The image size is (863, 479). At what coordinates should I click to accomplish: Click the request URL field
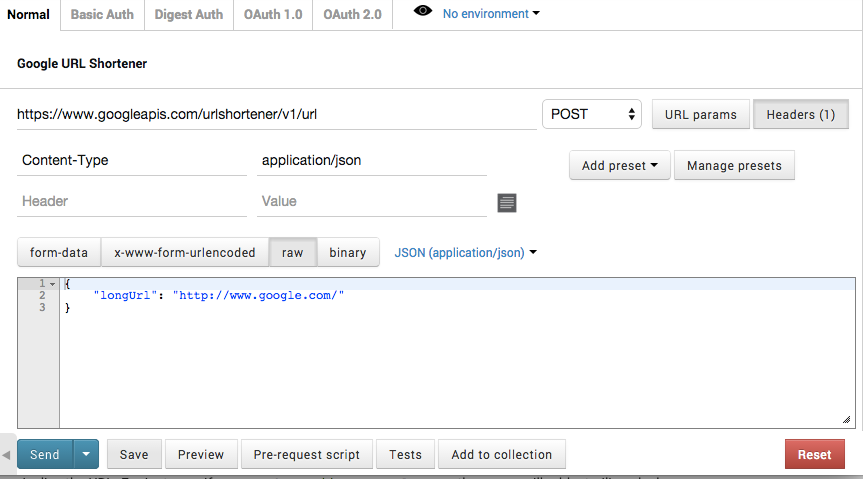click(276, 115)
